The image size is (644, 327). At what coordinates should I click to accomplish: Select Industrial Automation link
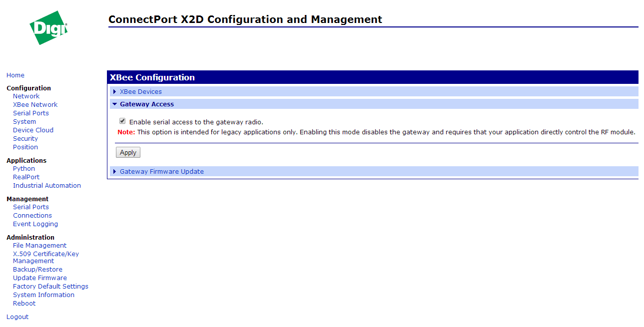(x=46, y=186)
